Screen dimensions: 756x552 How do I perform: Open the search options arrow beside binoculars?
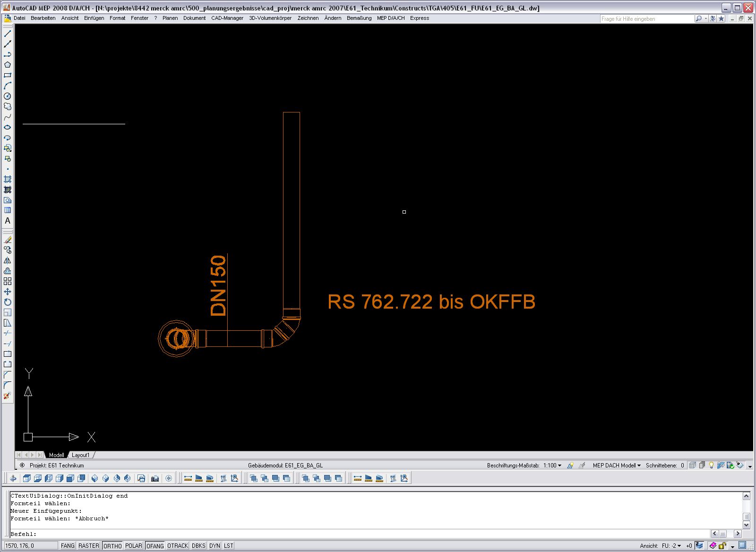pos(706,18)
